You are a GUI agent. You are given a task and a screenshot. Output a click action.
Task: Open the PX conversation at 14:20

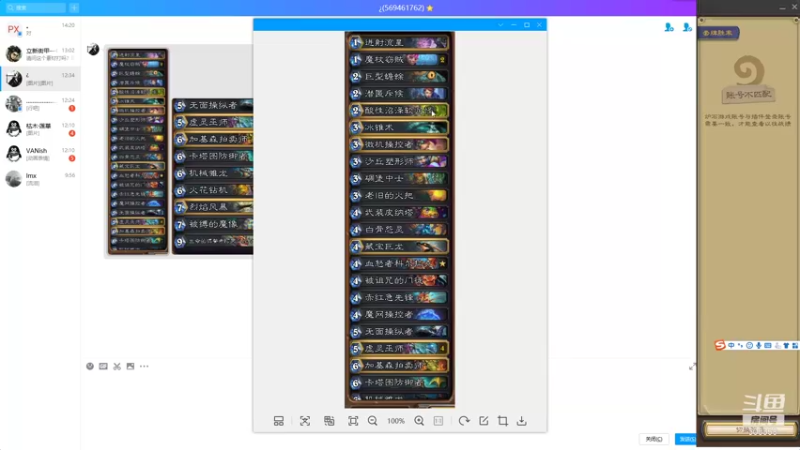point(40,29)
